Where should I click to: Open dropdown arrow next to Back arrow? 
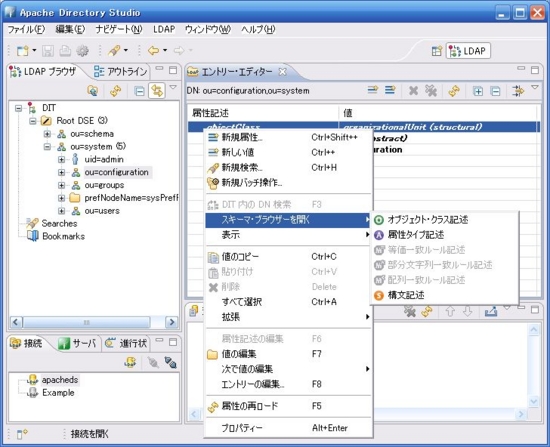point(165,51)
